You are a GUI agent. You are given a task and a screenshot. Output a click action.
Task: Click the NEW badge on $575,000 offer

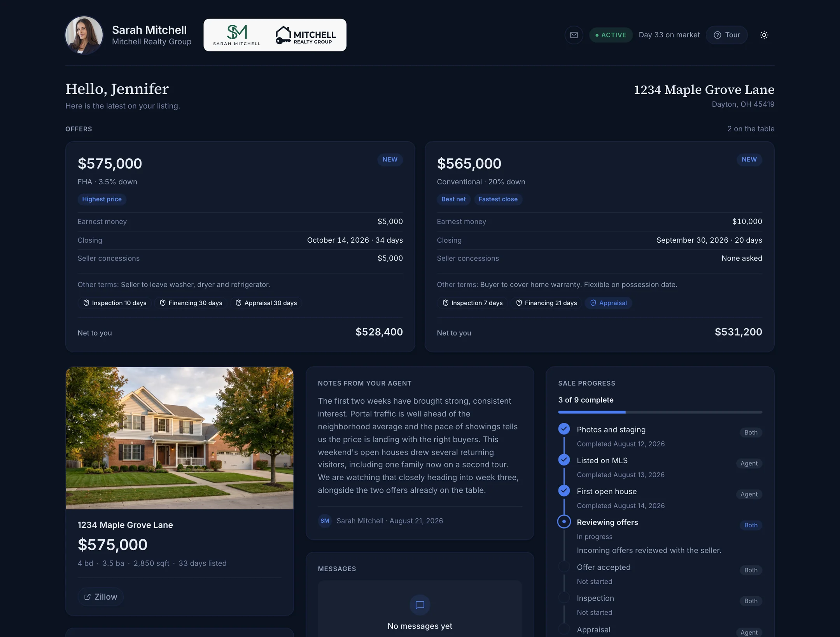(390, 159)
